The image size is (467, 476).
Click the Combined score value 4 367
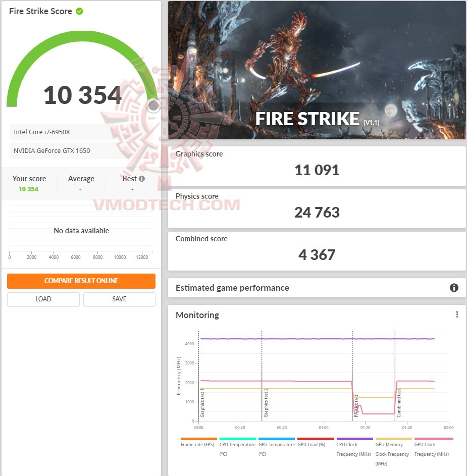[317, 255]
